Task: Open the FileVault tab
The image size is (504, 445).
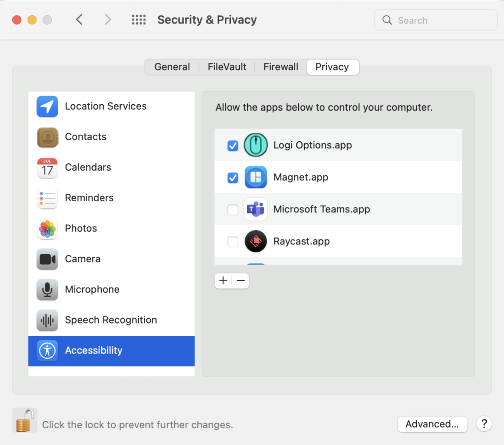Action: click(226, 67)
